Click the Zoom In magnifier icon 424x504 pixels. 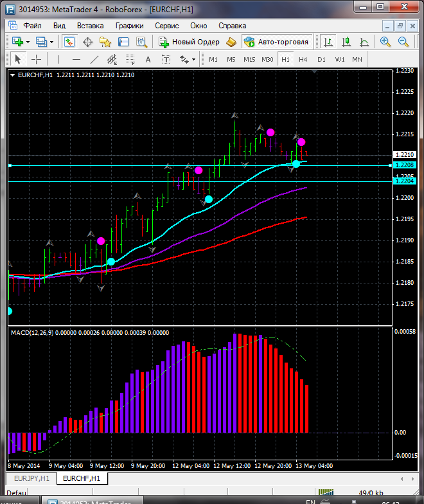coord(385,42)
